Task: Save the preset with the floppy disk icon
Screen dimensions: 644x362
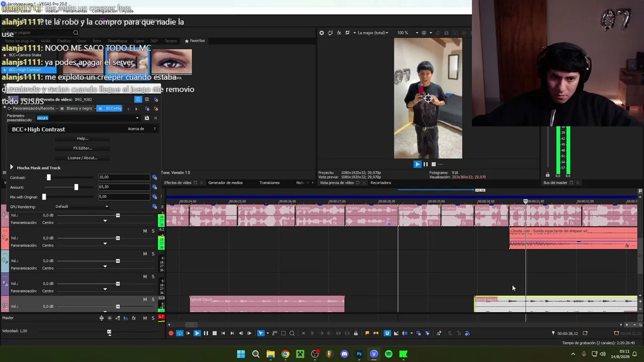Action: pyautogui.click(x=146, y=118)
